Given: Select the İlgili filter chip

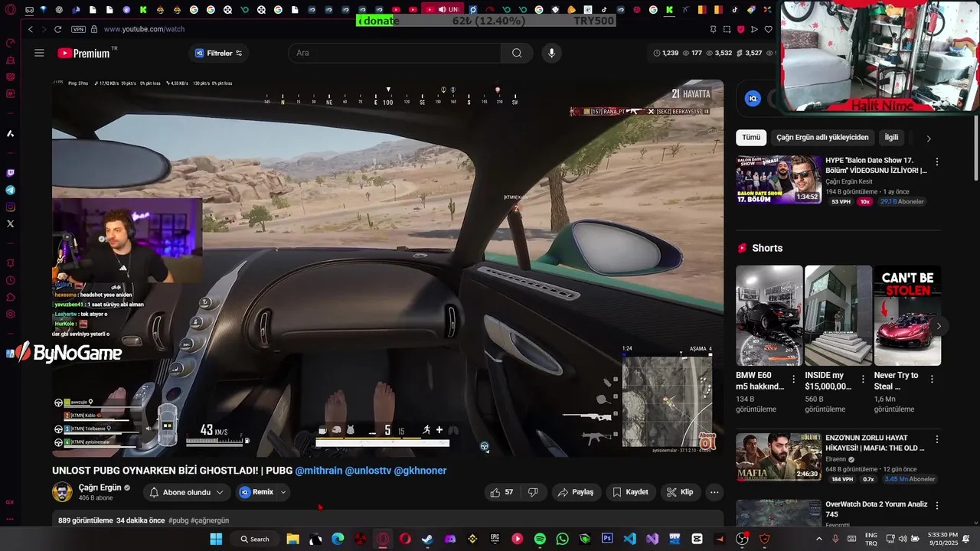Looking at the screenshot, I should 891,137.
